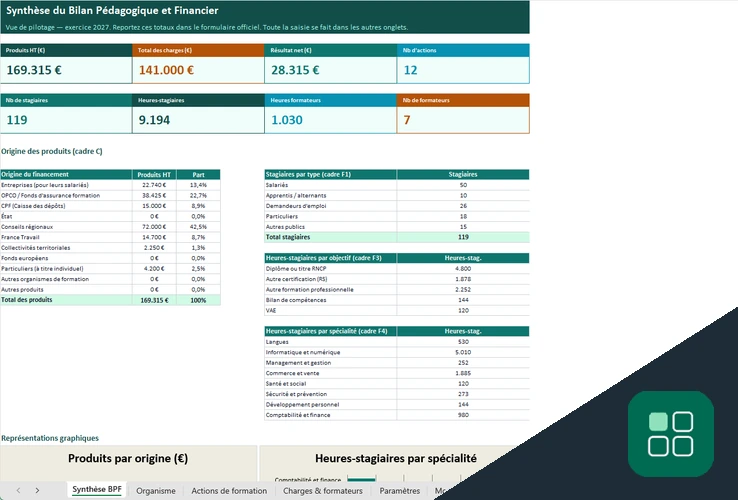Click the 38.425 € cell
The width and height of the screenshot is (738, 500).
154,195
